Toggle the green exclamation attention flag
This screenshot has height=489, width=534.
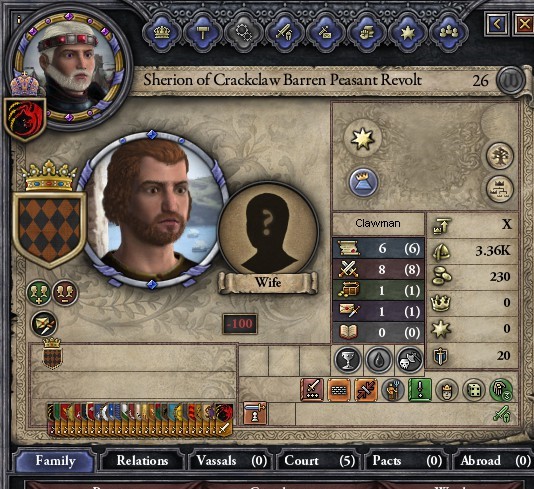click(420, 390)
